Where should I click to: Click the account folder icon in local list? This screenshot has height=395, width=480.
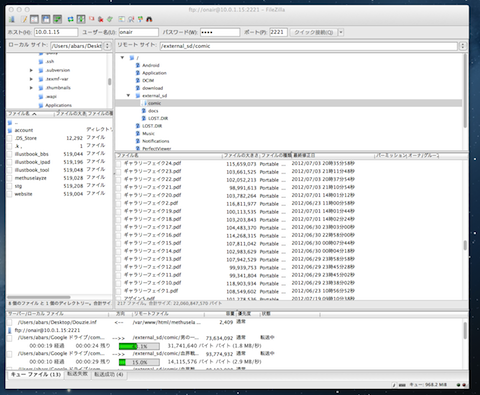coord(10,130)
